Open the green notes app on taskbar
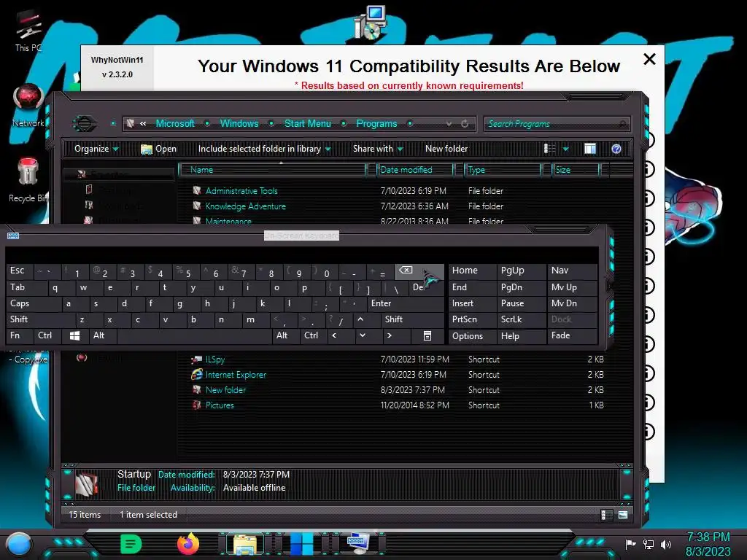Screen dimensions: 747x560 pos(131,544)
